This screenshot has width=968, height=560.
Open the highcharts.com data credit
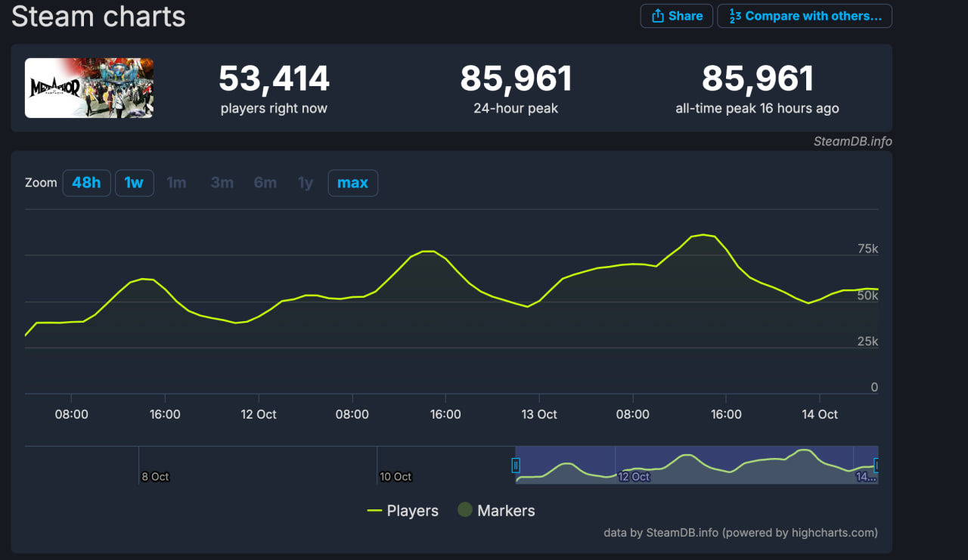[741, 533]
